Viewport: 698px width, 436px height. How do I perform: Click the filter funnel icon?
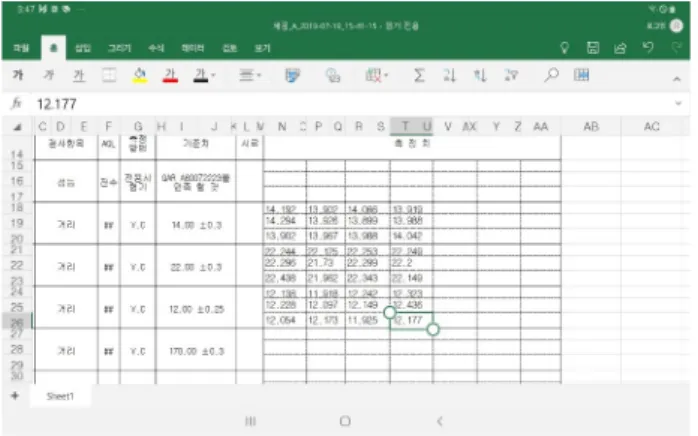click(511, 75)
